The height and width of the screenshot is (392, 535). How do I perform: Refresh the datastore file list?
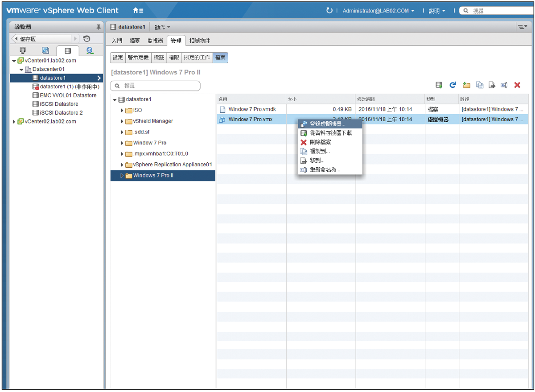[x=453, y=85]
